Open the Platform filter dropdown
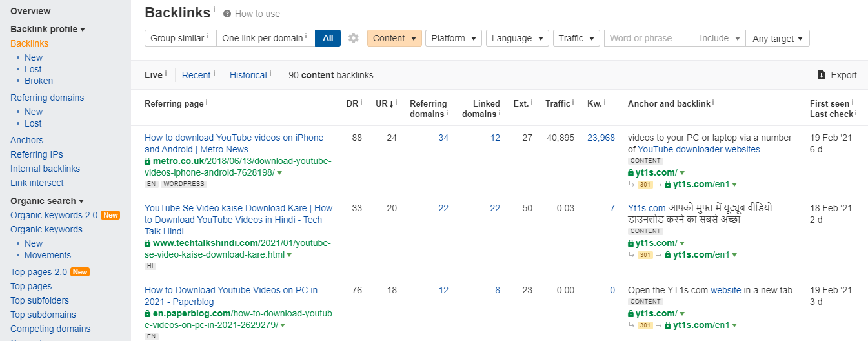The width and height of the screenshot is (868, 341). click(x=454, y=38)
